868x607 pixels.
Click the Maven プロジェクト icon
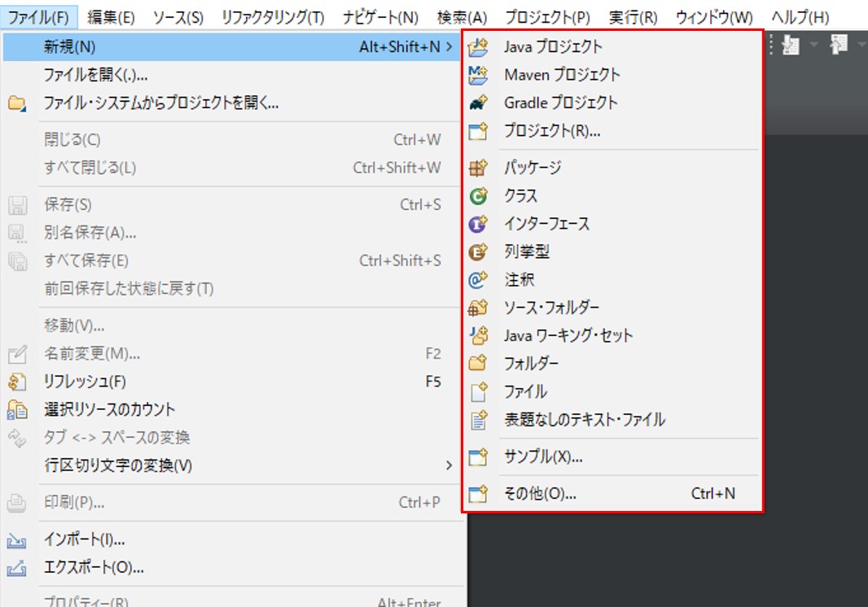pyautogui.click(x=478, y=75)
